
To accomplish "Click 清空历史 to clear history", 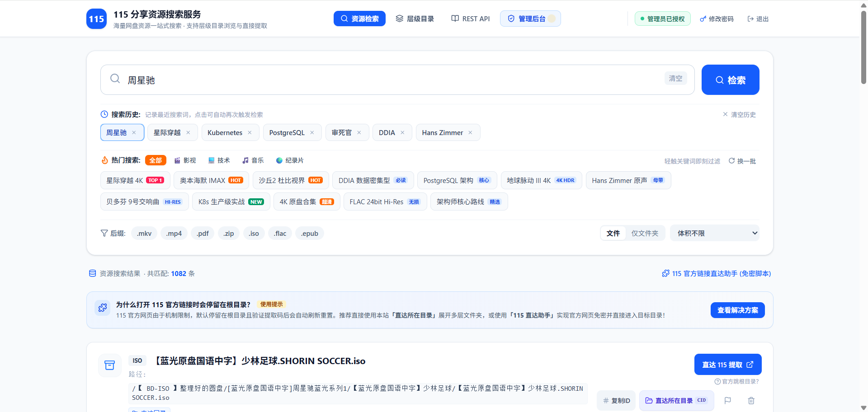I will pyautogui.click(x=739, y=114).
